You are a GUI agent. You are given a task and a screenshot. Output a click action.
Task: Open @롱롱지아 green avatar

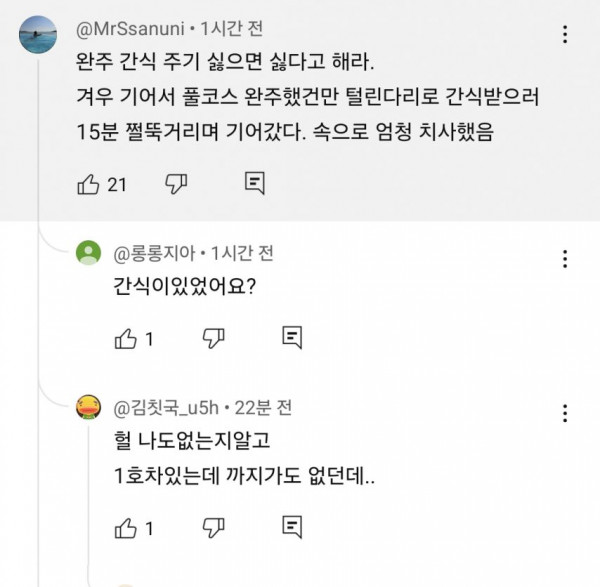point(90,251)
